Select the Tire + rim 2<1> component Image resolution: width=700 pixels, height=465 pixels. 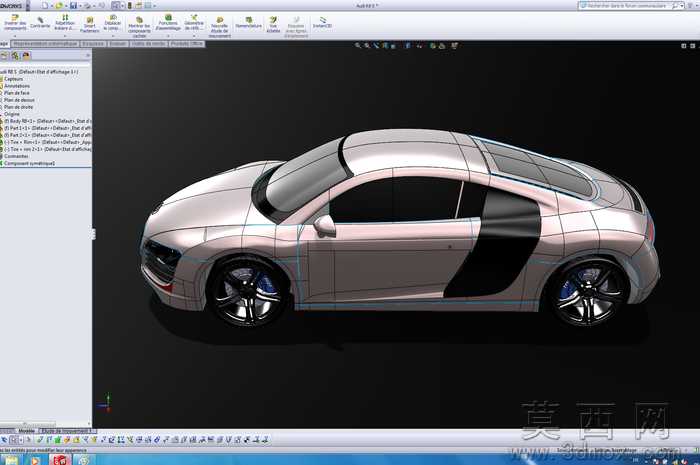click(x=47, y=149)
